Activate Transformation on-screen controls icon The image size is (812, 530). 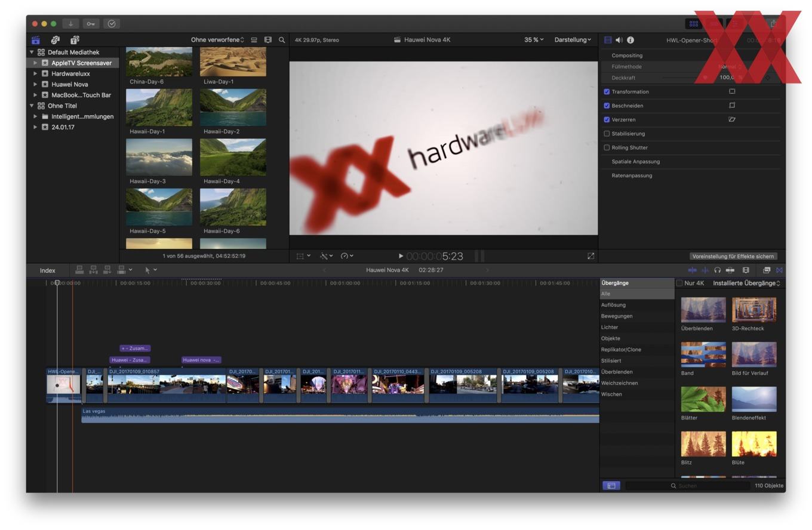pyautogui.click(x=732, y=91)
